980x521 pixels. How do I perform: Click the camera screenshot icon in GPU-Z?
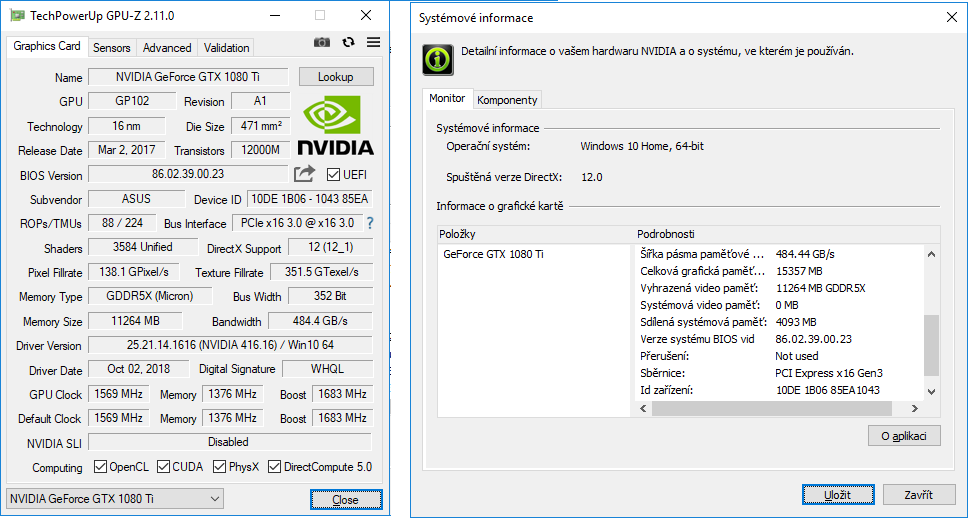click(321, 42)
